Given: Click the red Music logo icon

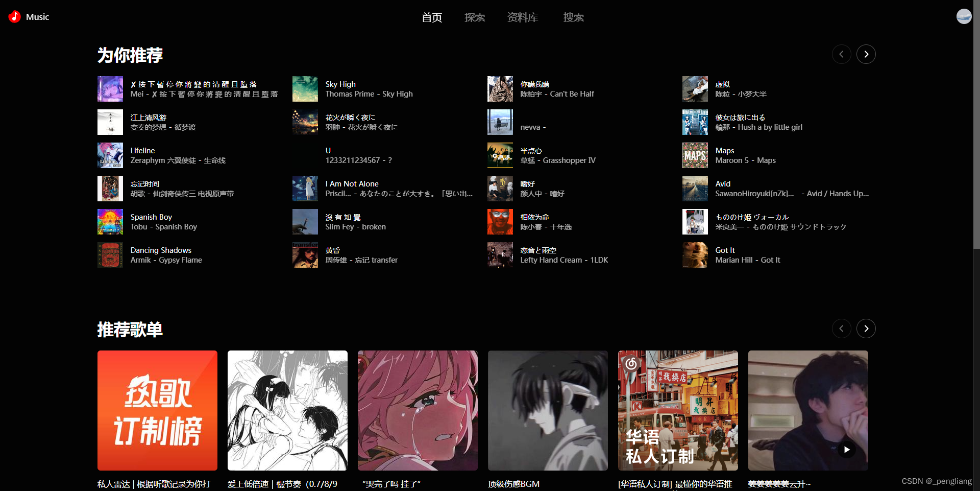Looking at the screenshot, I should click(15, 17).
